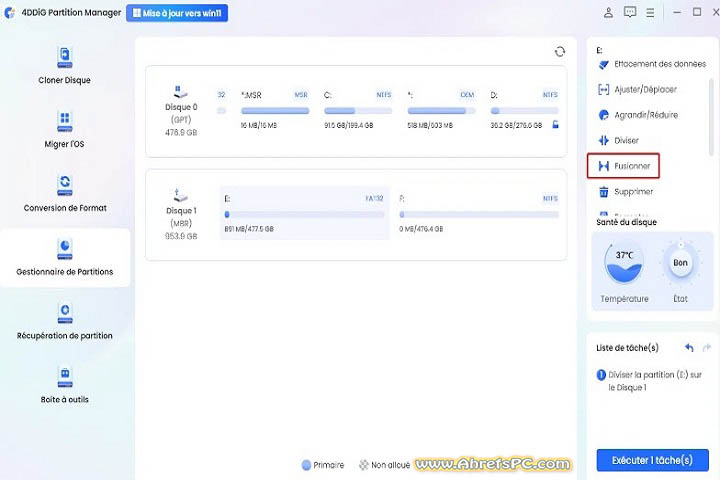The image size is (720, 480).
Task: Redo the task in task list
Action: pyautogui.click(x=707, y=348)
